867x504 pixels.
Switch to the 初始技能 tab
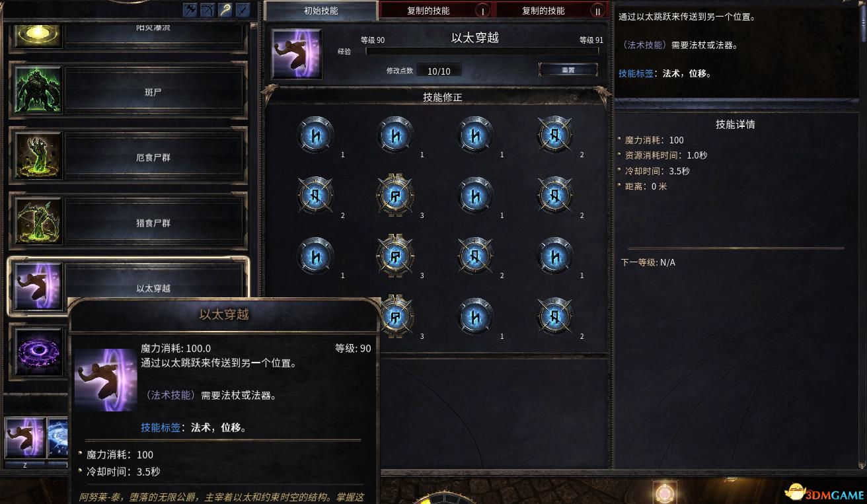[x=320, y=11]
